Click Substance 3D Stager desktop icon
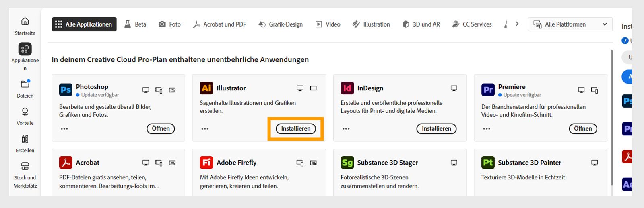644x208 pixels. [454, 163]
